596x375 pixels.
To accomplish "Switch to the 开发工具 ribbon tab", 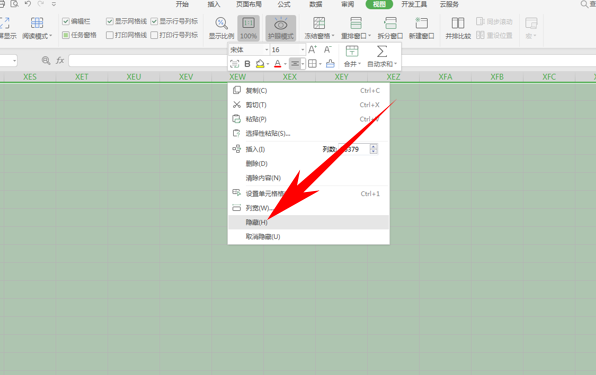I will coord(414,4).
